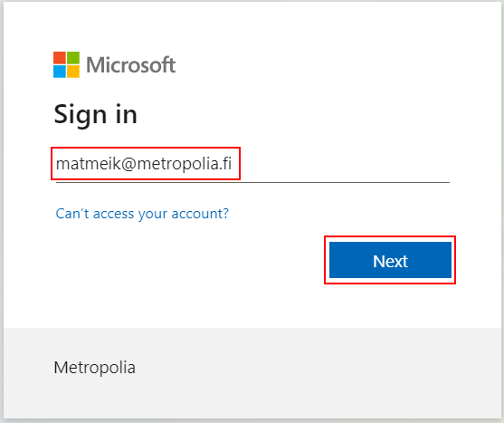Image resolution: width=504 pixels, height=423 pixels.
Task: Click the blue square of the Microsoft logo
Action: [60, 72]
